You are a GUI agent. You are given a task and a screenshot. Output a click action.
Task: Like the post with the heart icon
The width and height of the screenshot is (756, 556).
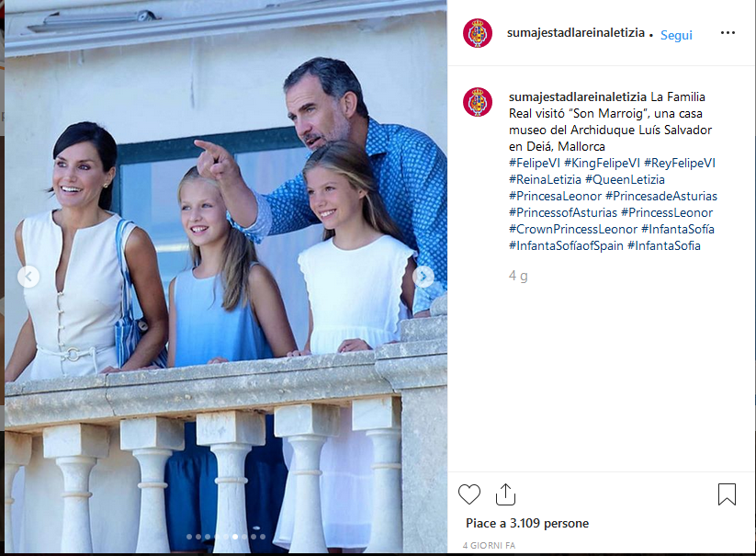pos(469,494)
